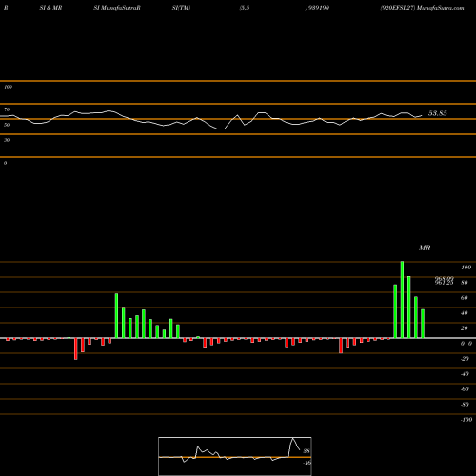Click the 53.85 RSI value label
The image size is (476, 476).
pos(438,113)
